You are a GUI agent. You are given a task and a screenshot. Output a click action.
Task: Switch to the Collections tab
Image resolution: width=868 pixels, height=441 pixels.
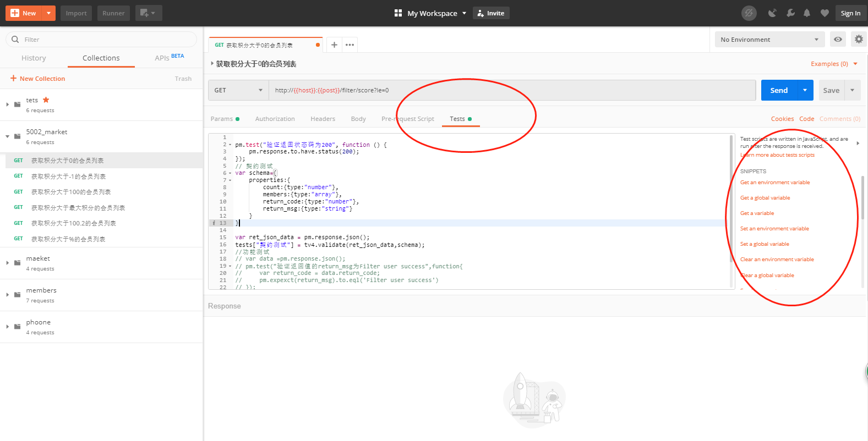click(x=101, y=58)
